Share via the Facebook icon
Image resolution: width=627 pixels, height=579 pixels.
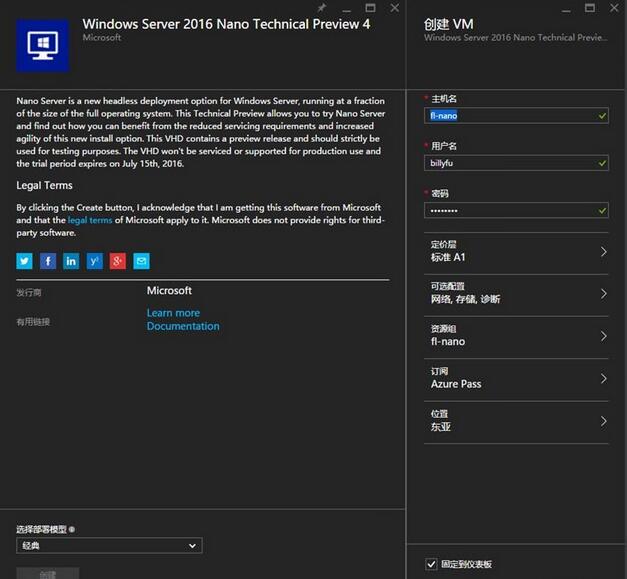tap(48, 261)
